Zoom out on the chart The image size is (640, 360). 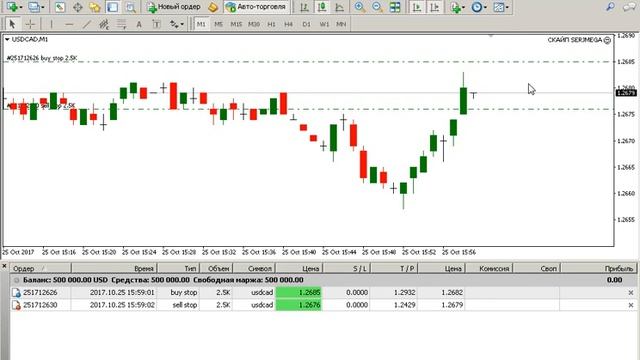click(x=377, y=7)
